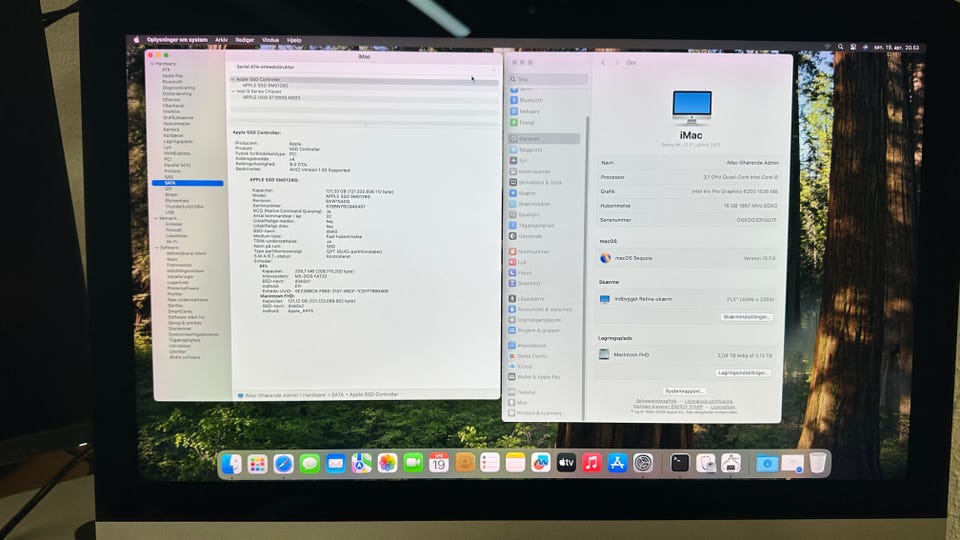Select Lagringsplads in System Information sidebar

[179, 141]
